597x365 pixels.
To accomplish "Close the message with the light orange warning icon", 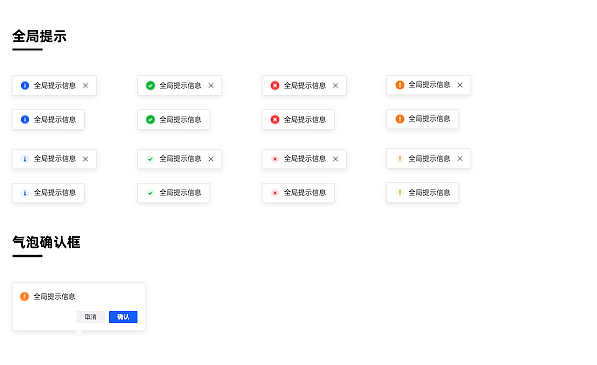I will pyautogui.click(x=460, y=158).
